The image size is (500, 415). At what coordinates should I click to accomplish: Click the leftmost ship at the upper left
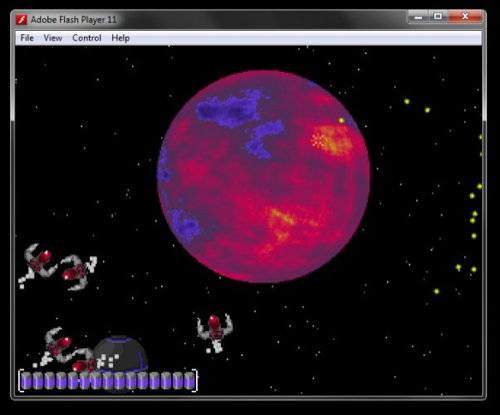[36, 265]
